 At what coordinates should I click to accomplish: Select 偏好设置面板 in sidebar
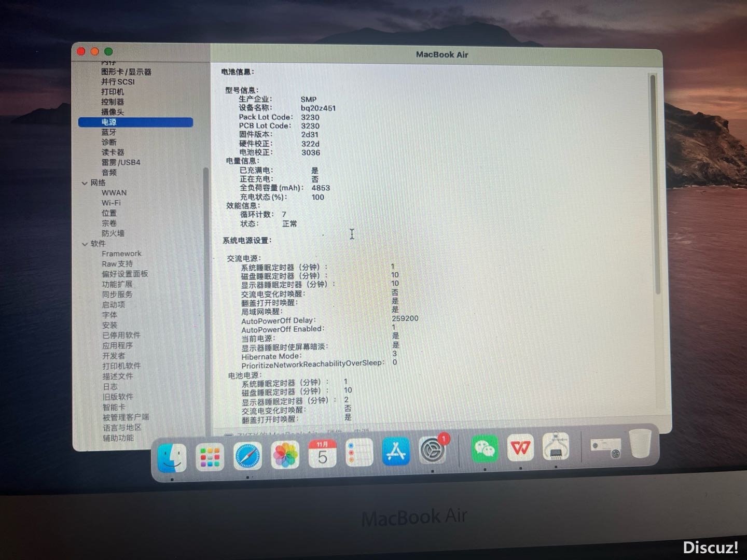point(125,274)
